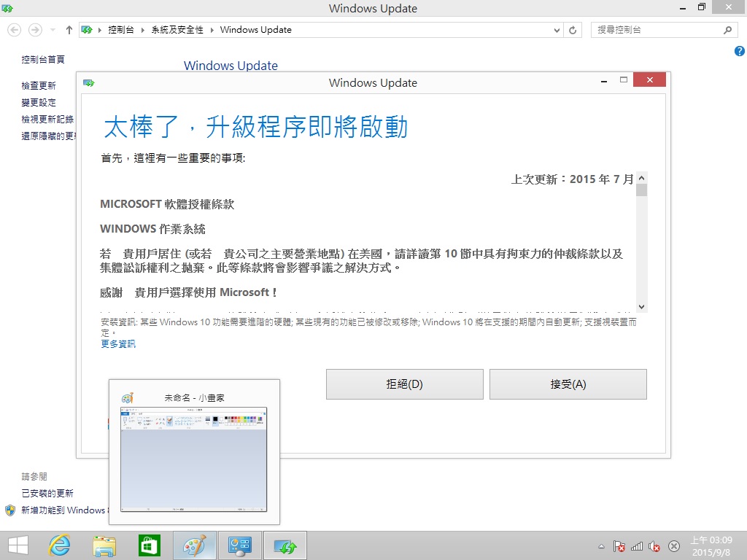Image resolution: width=747 pixels, height=560 pixels.
Task: Click the license text scroll up arrow
Action: click(642, 178)
